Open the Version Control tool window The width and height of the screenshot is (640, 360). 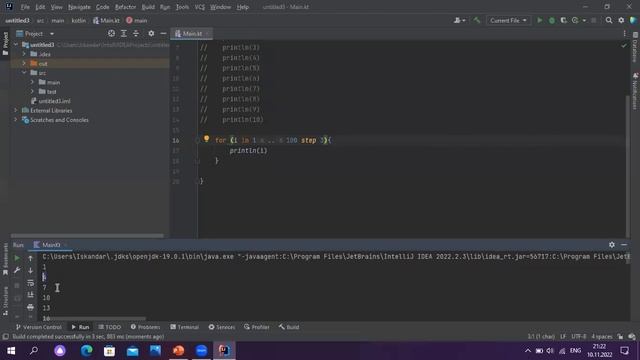(x=38, y=327)
